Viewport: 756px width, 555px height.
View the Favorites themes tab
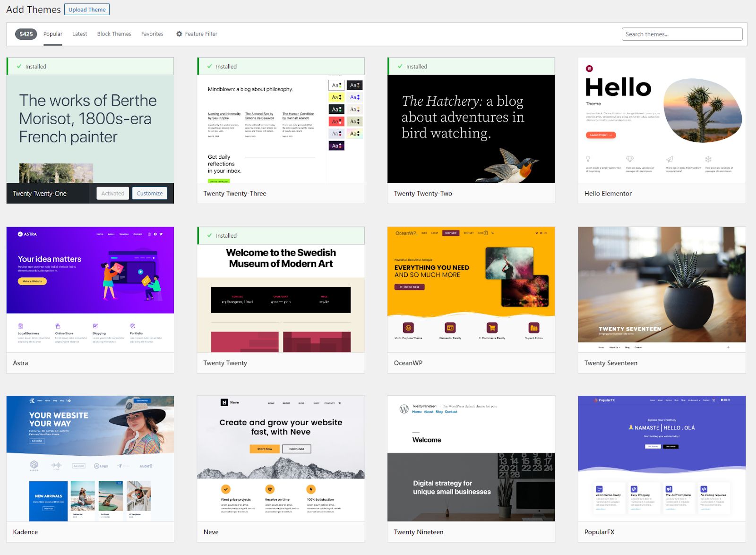[x=152, y=34]
